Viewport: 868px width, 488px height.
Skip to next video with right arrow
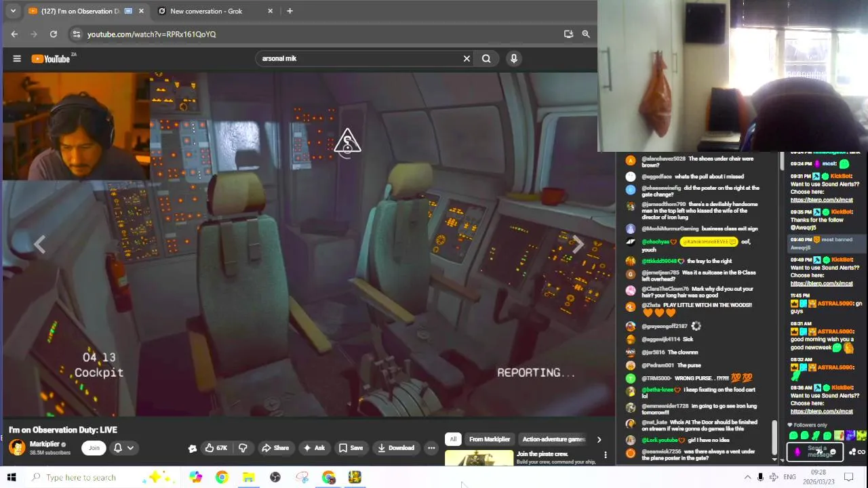point(577,245)
